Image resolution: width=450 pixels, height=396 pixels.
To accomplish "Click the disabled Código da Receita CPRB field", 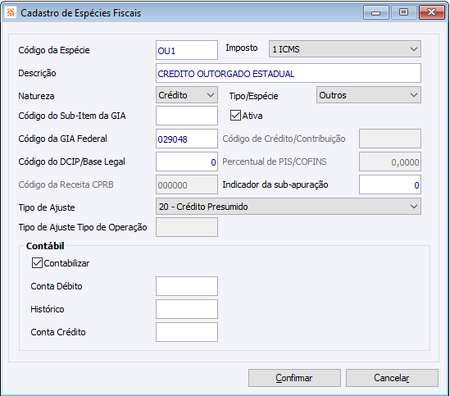I will pos(187,185).
